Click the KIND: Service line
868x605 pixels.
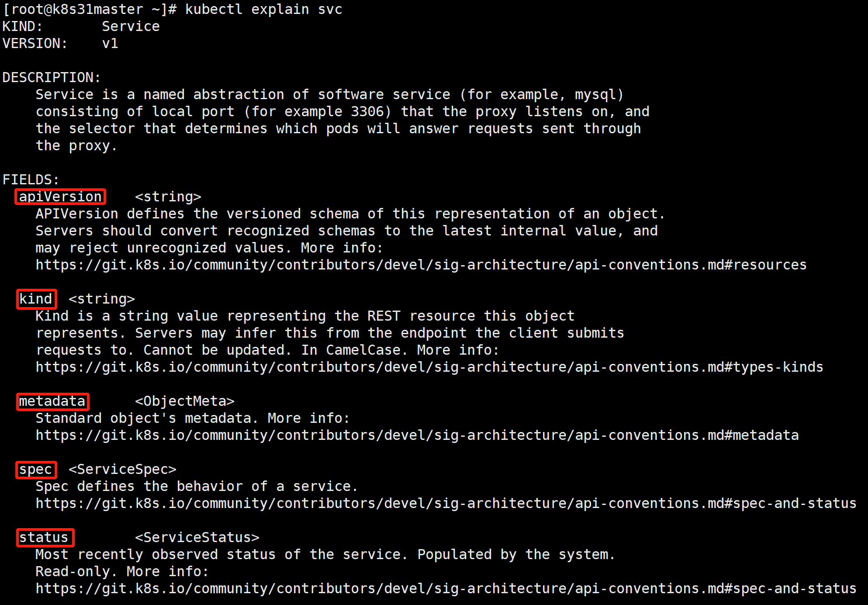click(81, 26)
